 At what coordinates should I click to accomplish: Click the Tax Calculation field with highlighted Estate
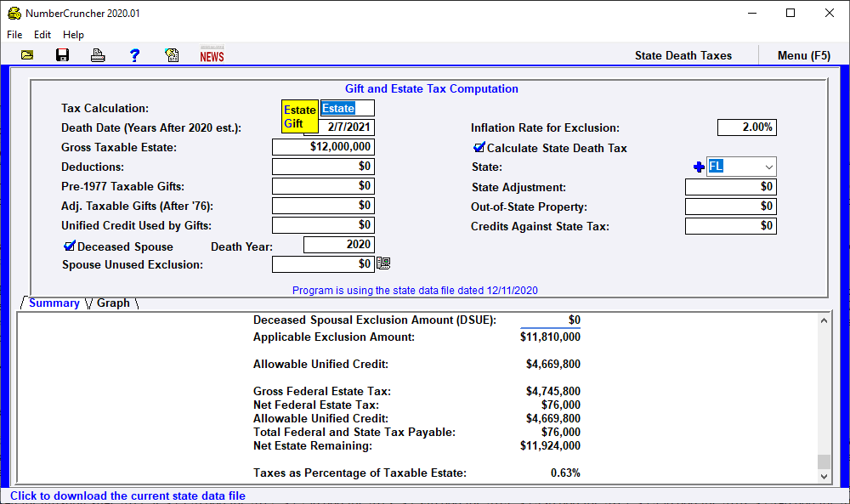click(x=348, y=109)
